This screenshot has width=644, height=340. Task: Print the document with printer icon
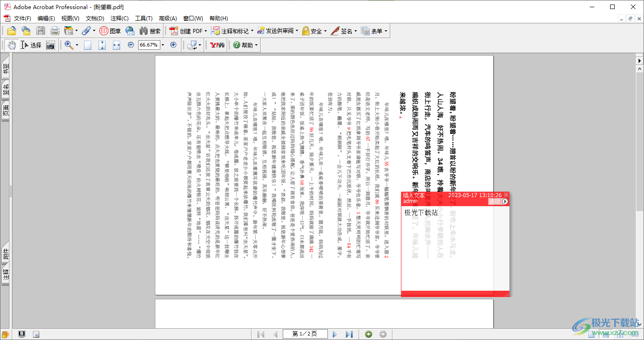click(x=55, y=31)
